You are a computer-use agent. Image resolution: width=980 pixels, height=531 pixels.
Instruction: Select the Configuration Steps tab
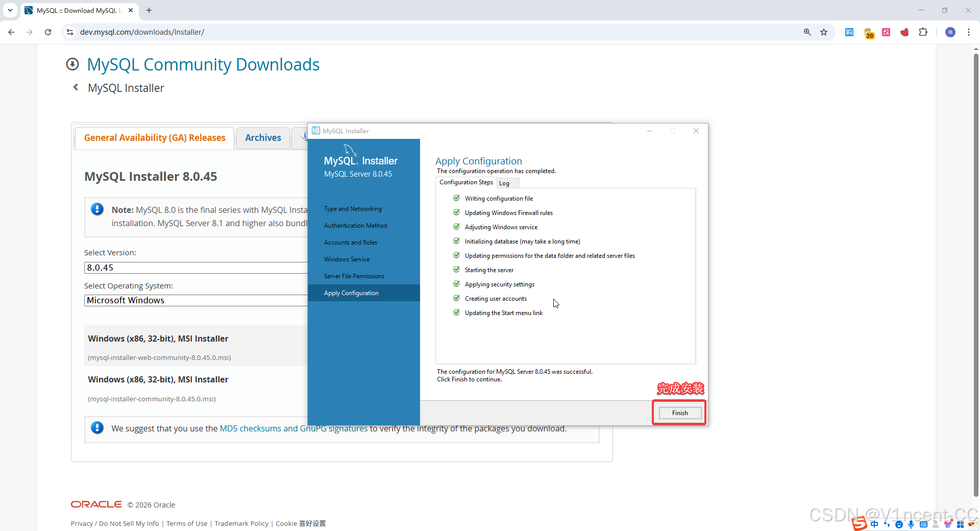click(x=466, y=182)
